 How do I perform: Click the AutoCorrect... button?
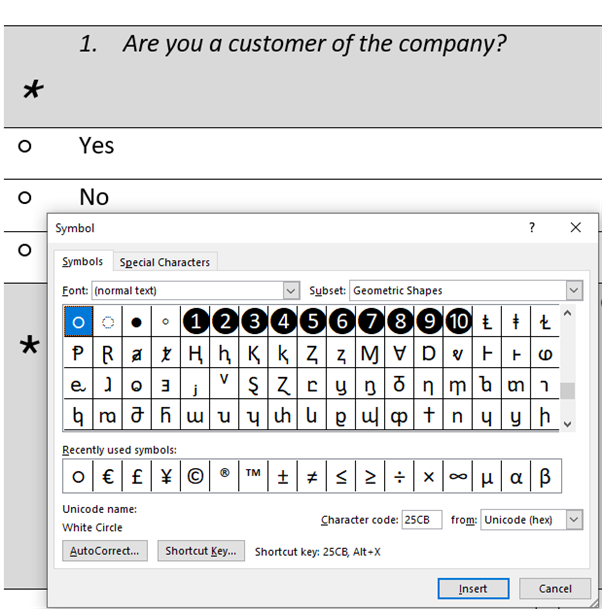tap(105, 551)
